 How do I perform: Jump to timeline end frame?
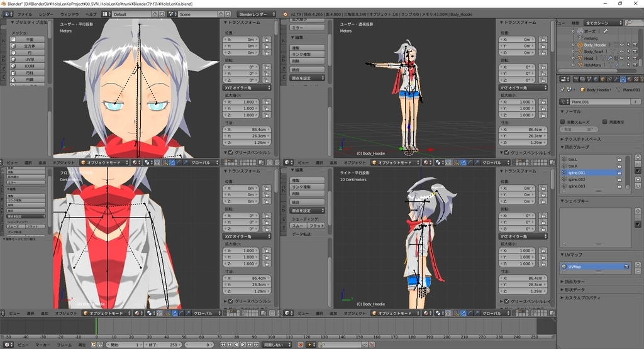tap(256, 345)
